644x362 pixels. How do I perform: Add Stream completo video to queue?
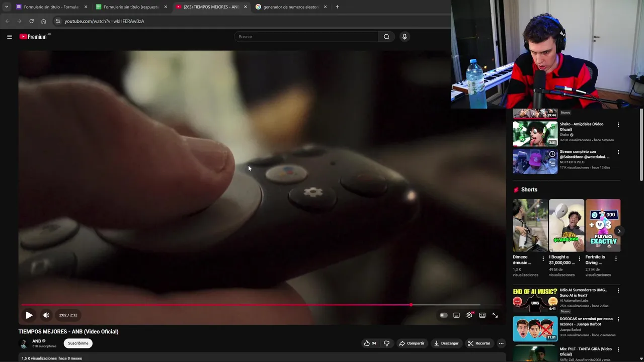(x=552, y=163)
